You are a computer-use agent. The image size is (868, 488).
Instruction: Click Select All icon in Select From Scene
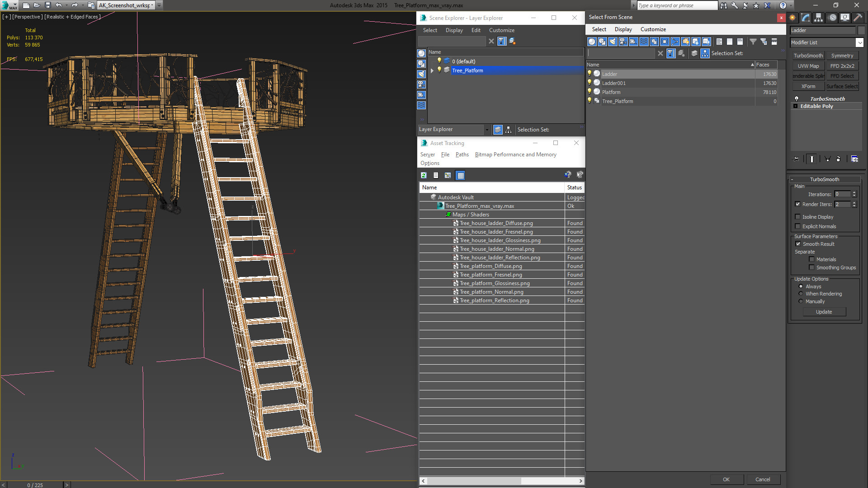(719, 42)
